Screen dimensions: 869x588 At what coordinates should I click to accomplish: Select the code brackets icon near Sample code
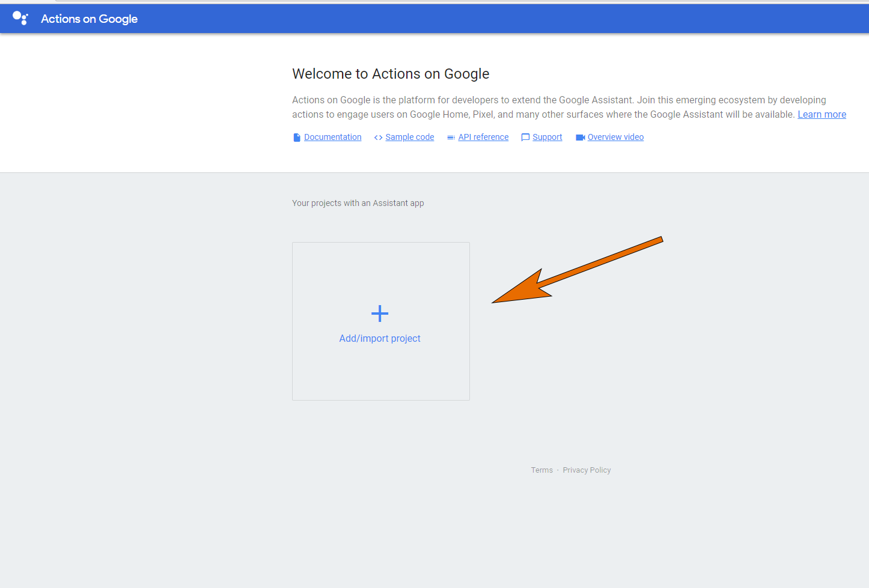pos(379,137)
